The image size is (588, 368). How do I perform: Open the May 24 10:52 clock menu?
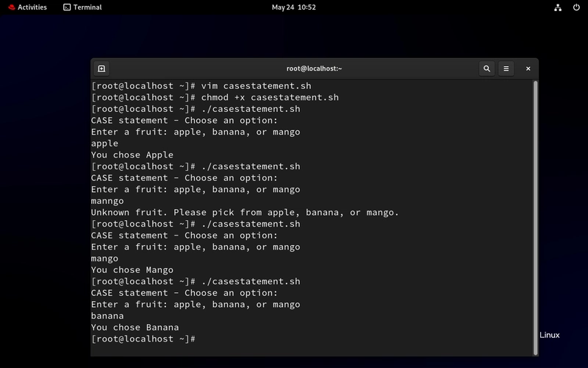(x=293, y=7)
